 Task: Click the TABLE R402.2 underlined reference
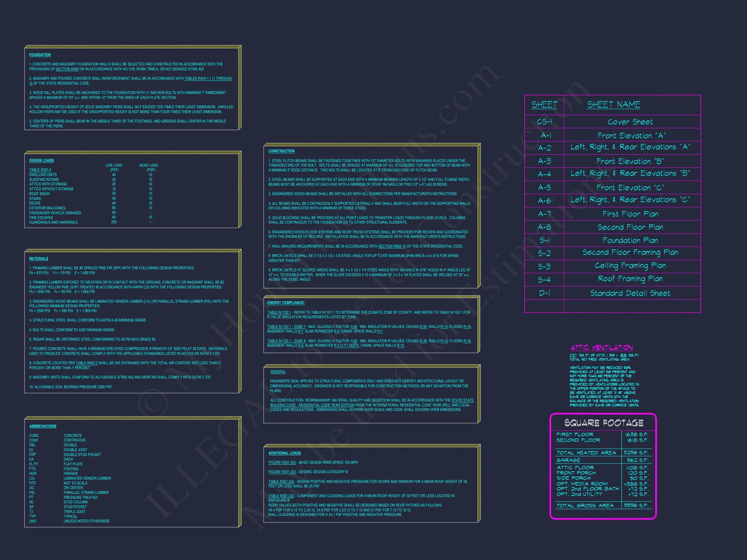[87, 363]
